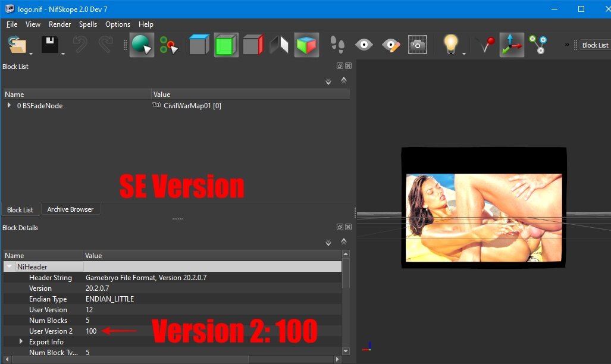Click horizontal scrollbar right arrow

[x=337, y=359]
